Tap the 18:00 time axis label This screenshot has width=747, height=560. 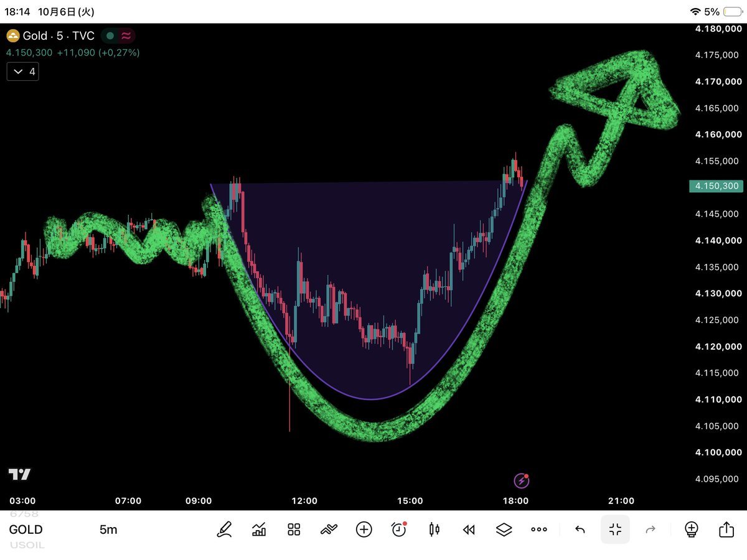click(x=515, y=501)
